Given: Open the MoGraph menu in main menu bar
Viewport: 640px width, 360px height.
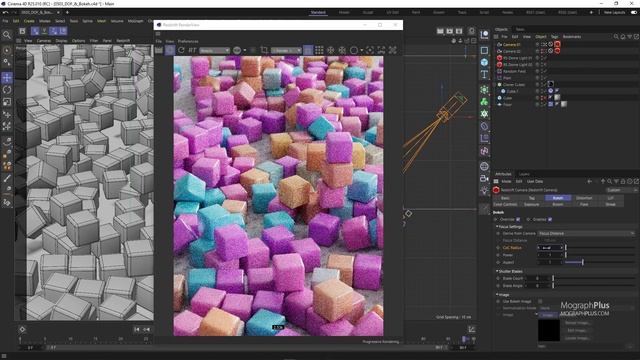Looking at the screenshot, I should 135,21.
